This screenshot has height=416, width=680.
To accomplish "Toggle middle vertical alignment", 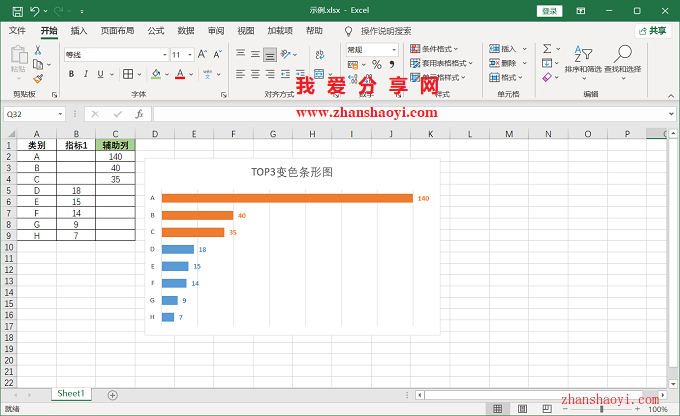I will [255, 54].
